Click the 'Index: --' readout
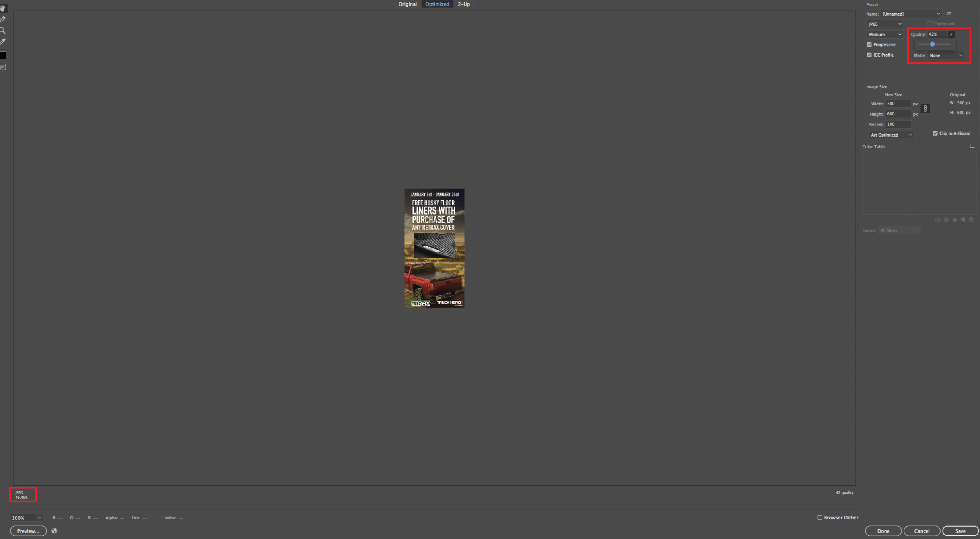Viewport: 980px width, 539px height. [173, 518]
